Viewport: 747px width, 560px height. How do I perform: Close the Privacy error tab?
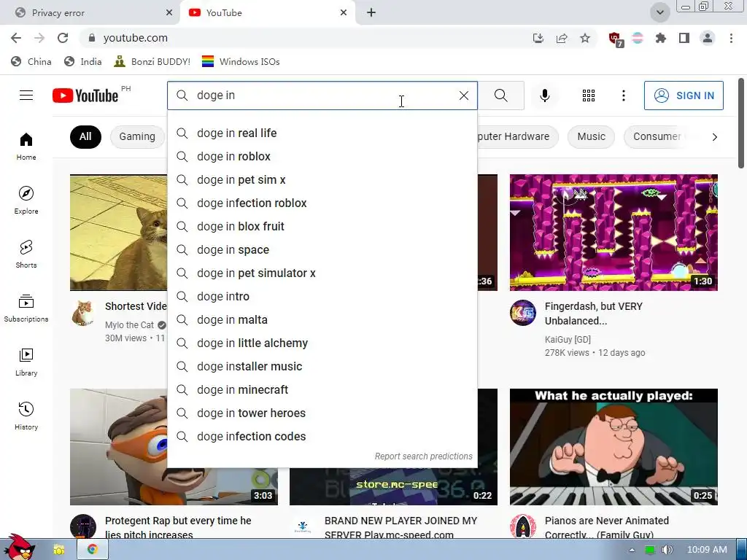point(169,13)
